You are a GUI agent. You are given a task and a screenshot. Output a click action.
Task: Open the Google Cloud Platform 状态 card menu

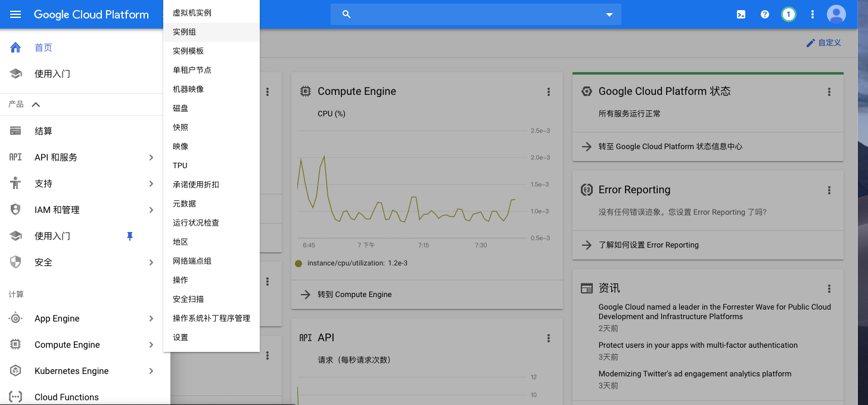pos(829,92)
